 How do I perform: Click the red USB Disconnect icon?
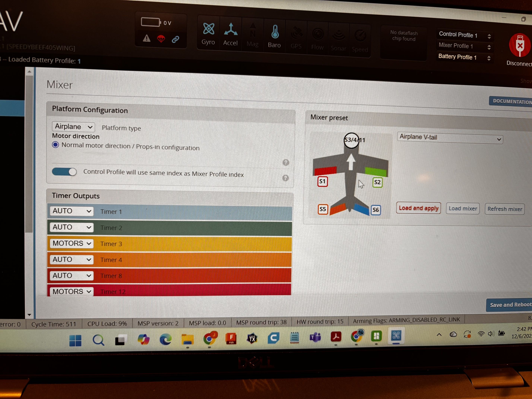click(520, 45)
